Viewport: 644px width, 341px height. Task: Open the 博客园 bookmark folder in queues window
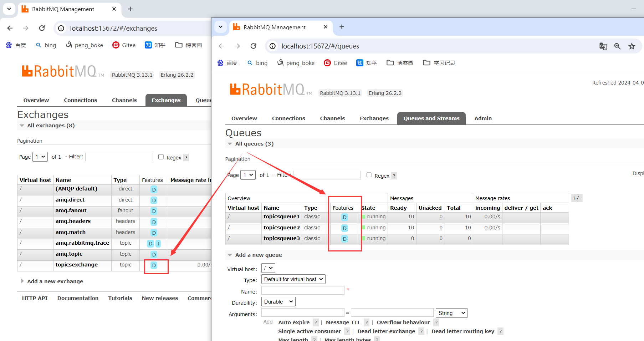coord(400,63)
